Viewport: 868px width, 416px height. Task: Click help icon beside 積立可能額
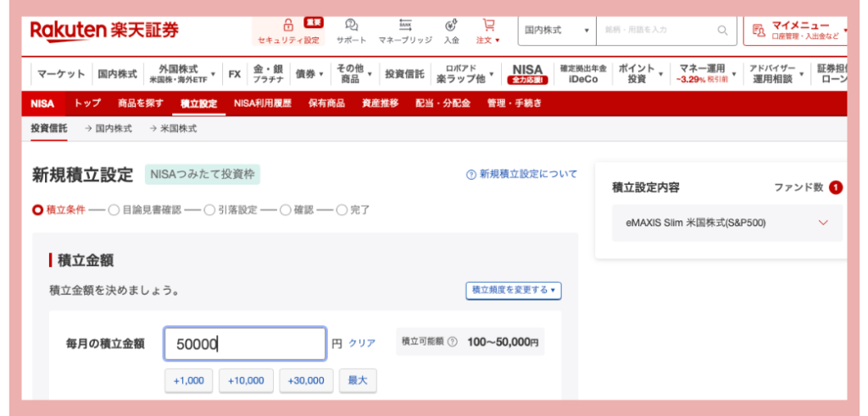tap(452, 342)
